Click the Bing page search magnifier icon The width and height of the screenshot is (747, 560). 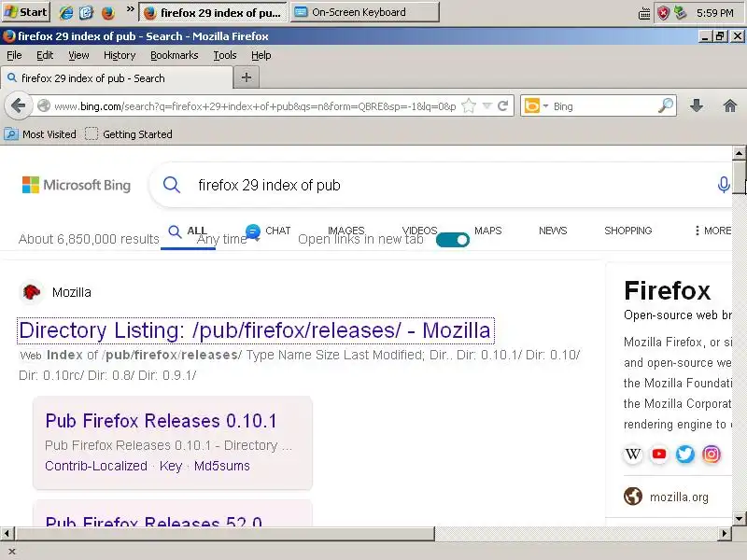[x=172, y=185]
